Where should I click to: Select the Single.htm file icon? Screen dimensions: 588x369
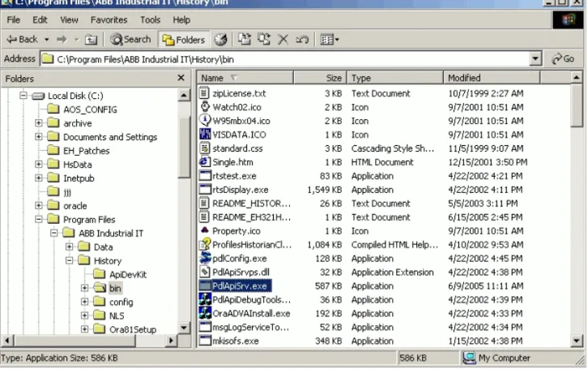point(204,161)
